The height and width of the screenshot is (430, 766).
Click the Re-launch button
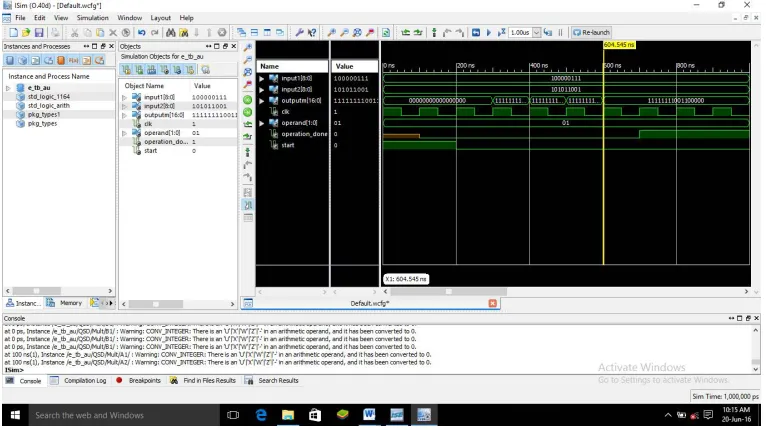(592, 33)
